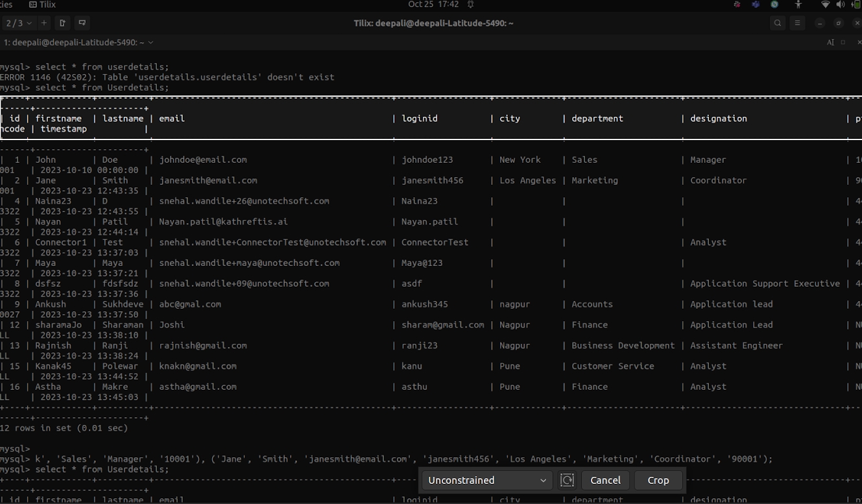
Task: Maximize the terminal pane with square icon
Action: click(843, 42)
